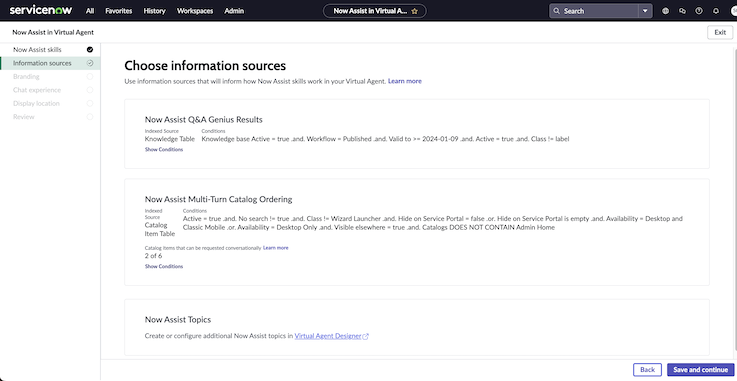The height and width of the screenshot is (381, 737).
Task: Click inside the Search field
Action: [594, 11]
